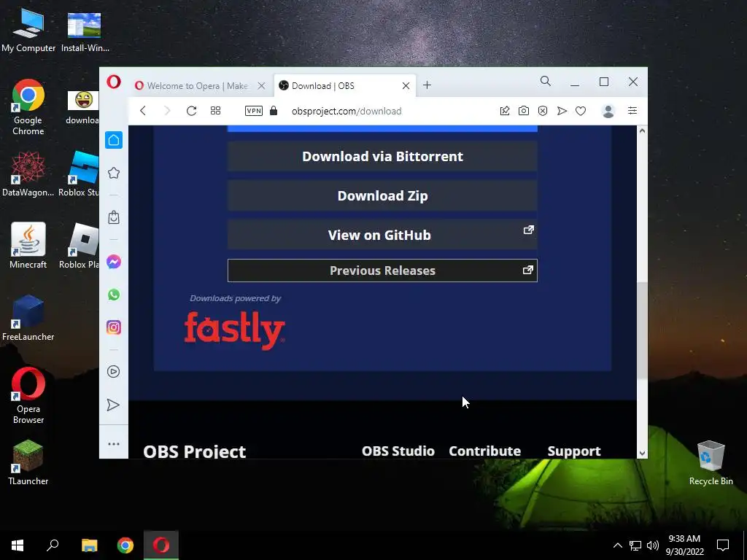The width and height of the screenshot is (747, 560).
Task: Open Speed Dial start page grid icon
Action: click(x=215, y=111)
